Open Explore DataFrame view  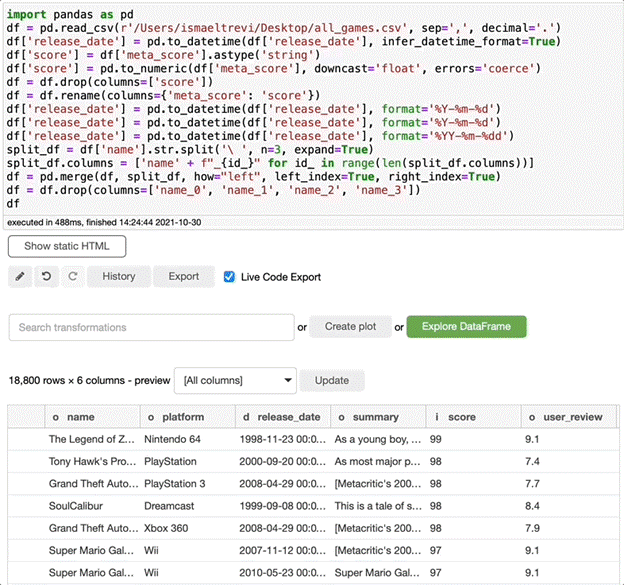pyautogui.click(x=466, y=327)
